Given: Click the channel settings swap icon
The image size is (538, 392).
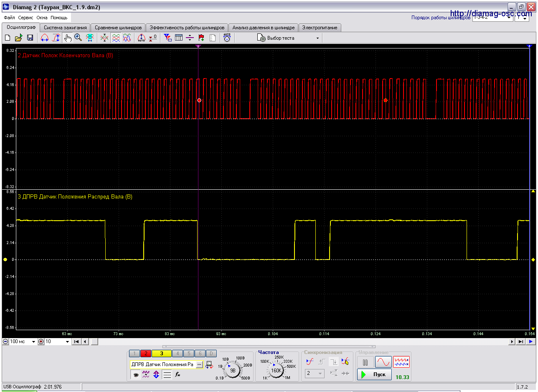Looking at the screenshot, I should coord(209,365).
